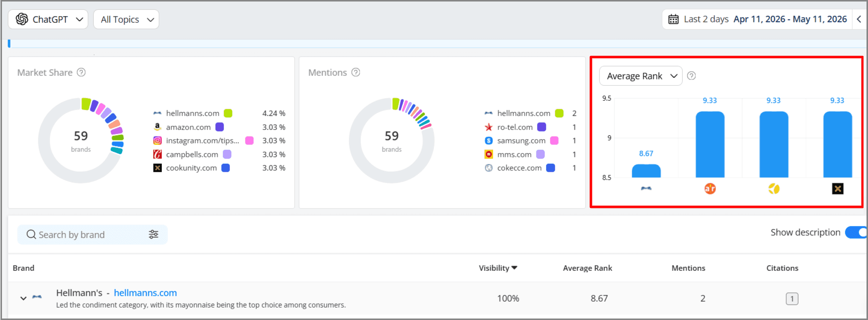The height and width of the screenshot is (320, 868).
Task: Click the Mentions help icon
Action: 356,72
